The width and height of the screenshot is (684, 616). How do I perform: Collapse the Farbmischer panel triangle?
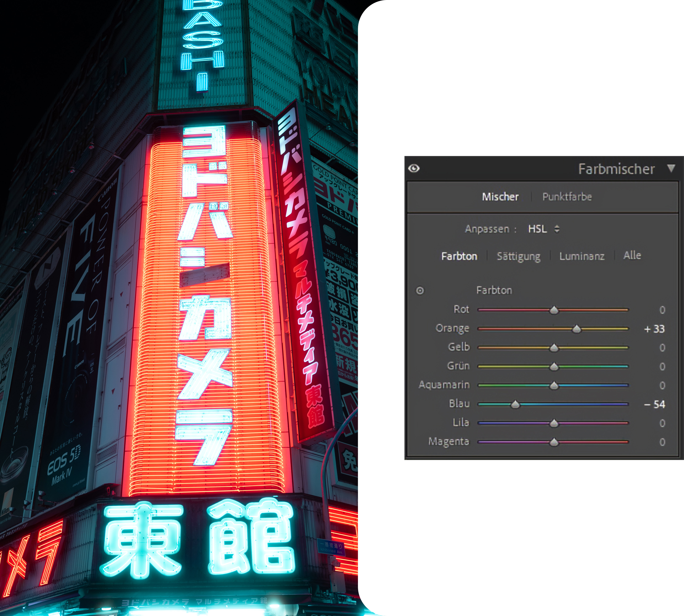coord(671,168)
